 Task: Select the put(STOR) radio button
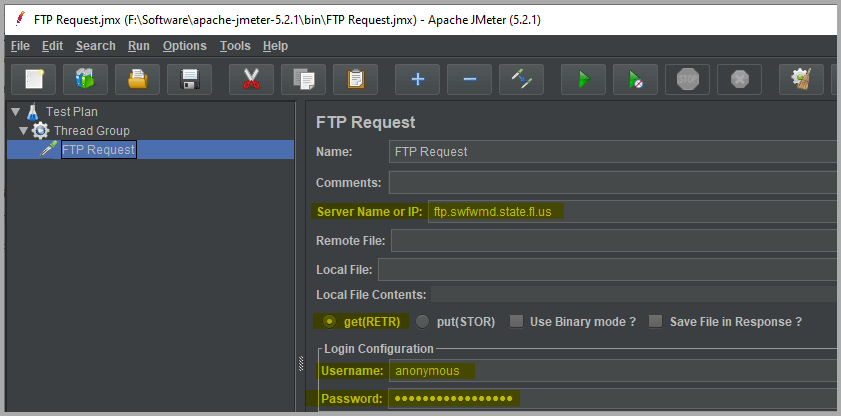coord(422,322)
